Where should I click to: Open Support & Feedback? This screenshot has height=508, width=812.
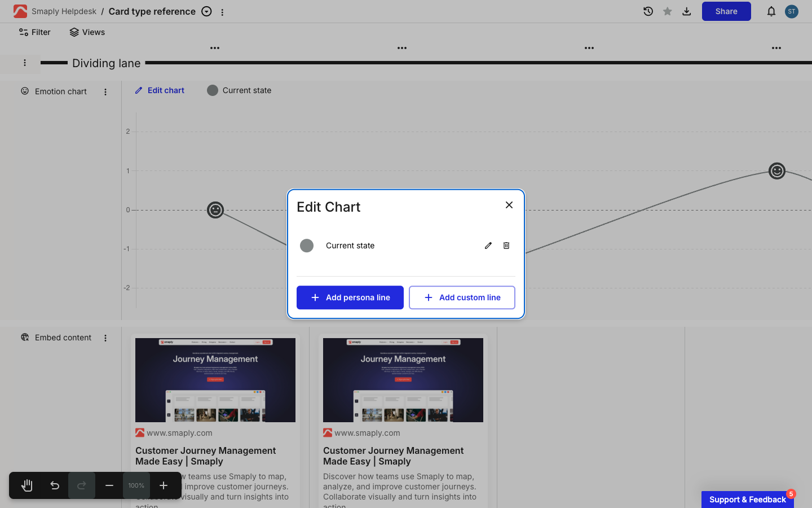pyautogui.click(x=748, y=500)
